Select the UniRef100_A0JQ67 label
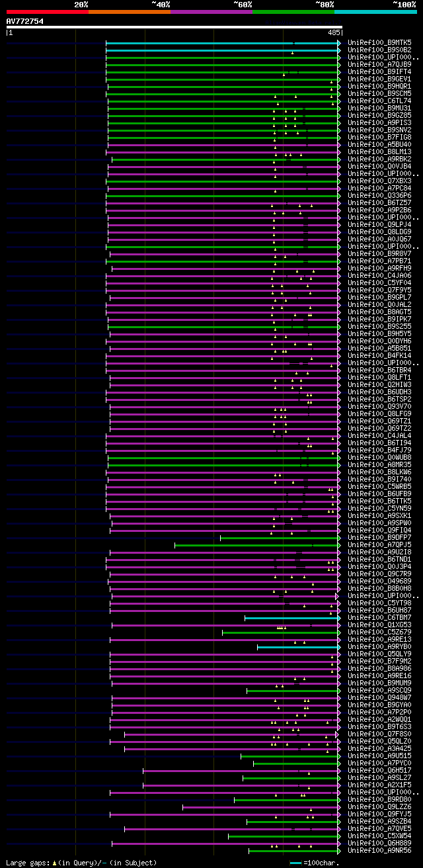Screen dimensions: 423x868 (x=379, y=239)
